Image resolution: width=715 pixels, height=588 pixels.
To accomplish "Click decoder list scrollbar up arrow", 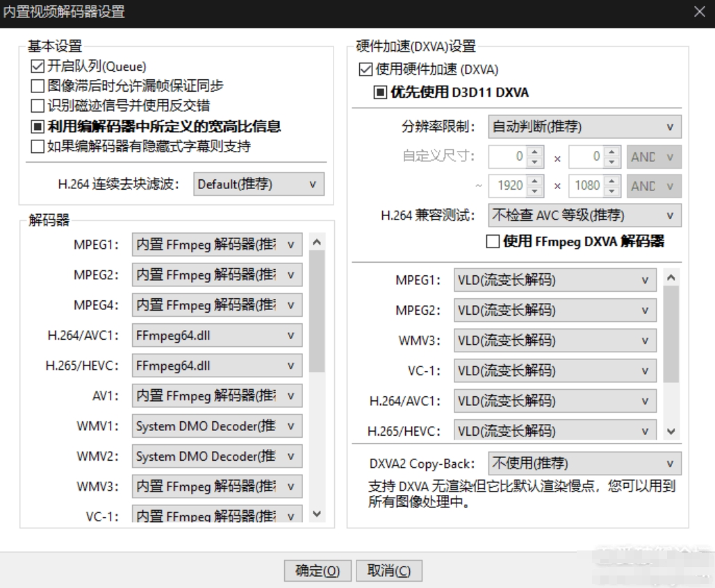I will 317,243.
